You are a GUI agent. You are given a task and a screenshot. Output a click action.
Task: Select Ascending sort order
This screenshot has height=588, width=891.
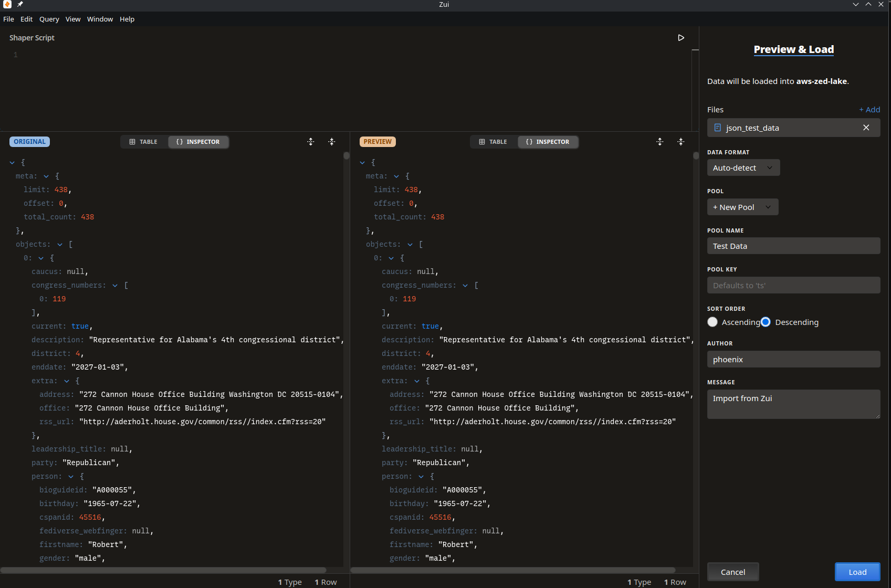pos(712,322)
